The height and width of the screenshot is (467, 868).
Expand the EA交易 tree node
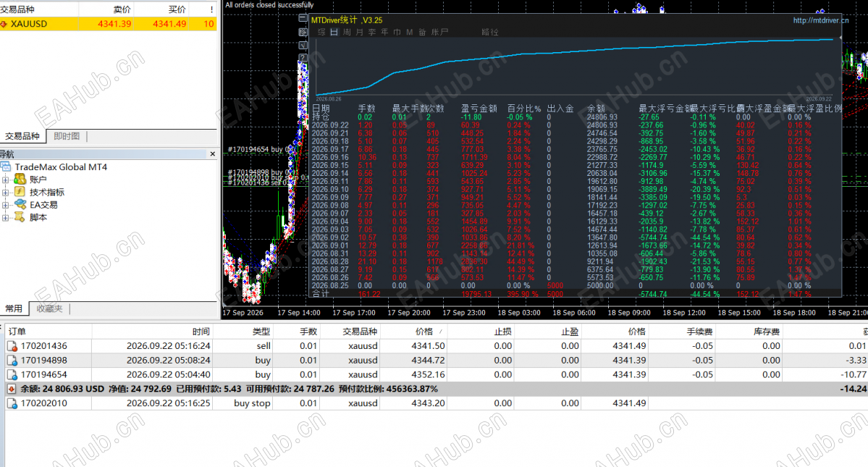(6, 205)
